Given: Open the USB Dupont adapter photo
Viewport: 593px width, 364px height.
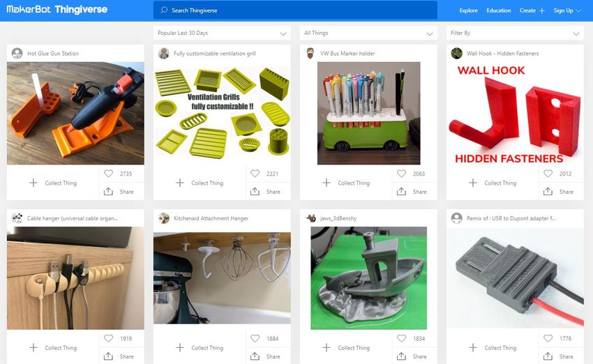Looking at the screenshot, I should tap(515, 278).
